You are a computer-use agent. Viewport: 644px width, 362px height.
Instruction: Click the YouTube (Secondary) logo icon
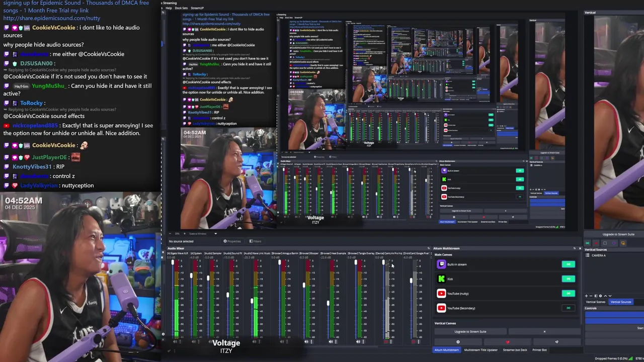441,308
